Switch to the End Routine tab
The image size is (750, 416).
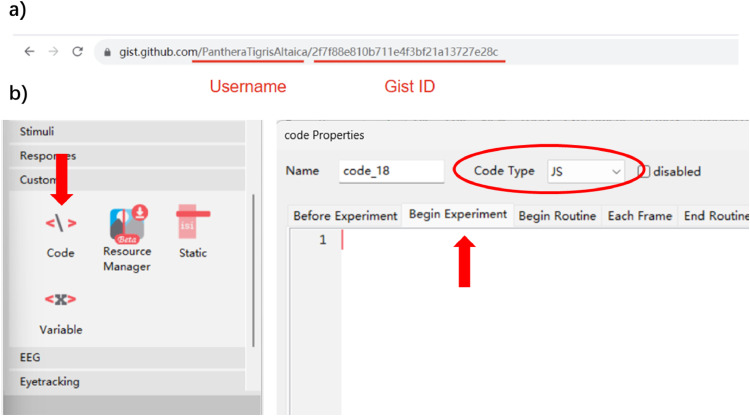click(715, 216)
